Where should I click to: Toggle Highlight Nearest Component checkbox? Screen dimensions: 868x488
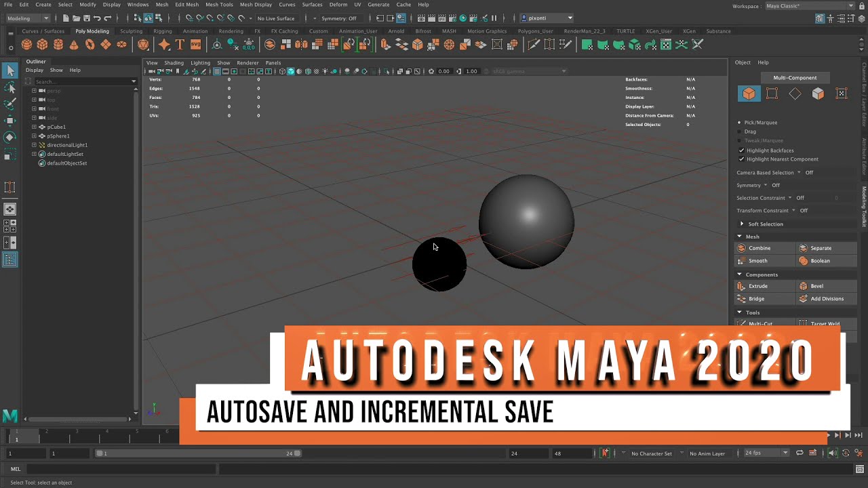741,159
